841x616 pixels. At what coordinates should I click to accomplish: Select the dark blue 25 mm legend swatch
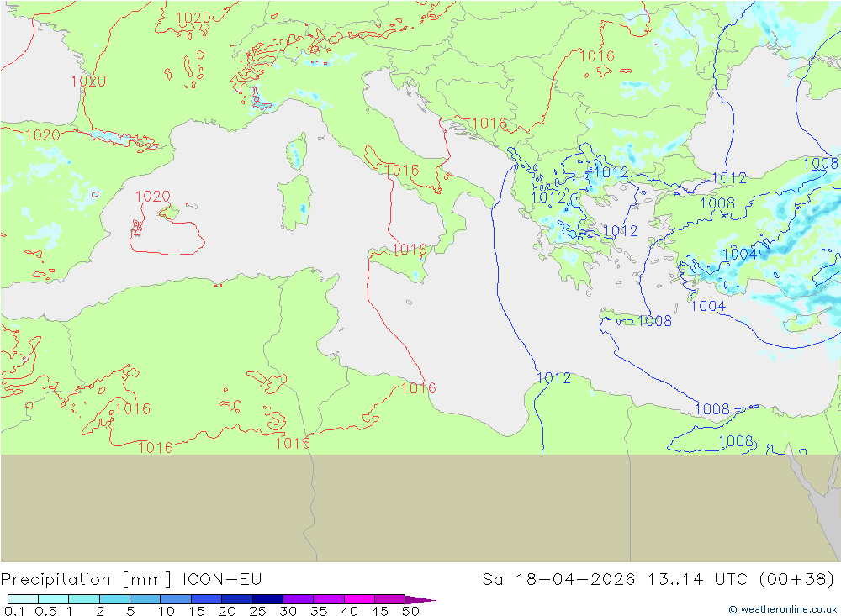click(267, 599)
